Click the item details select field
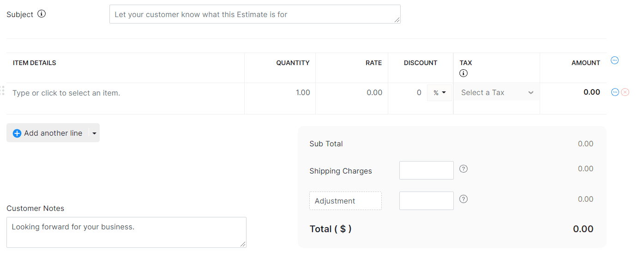Screen dimensions: 644x258 click(x=126, y=93)
